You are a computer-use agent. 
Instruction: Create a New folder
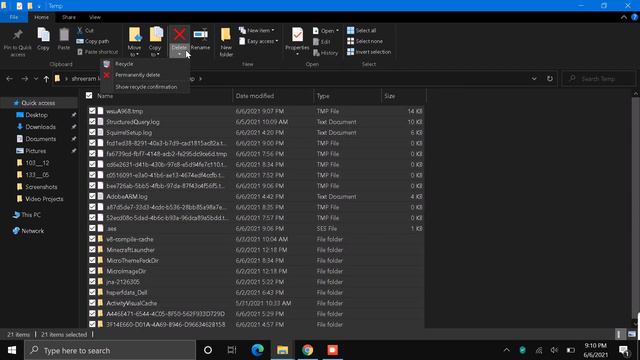coord(226,42)
